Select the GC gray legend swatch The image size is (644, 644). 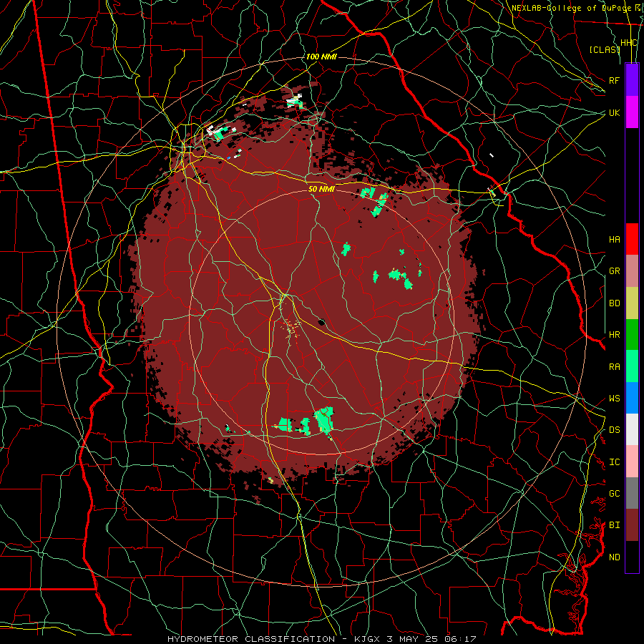[x=632, y=493]
